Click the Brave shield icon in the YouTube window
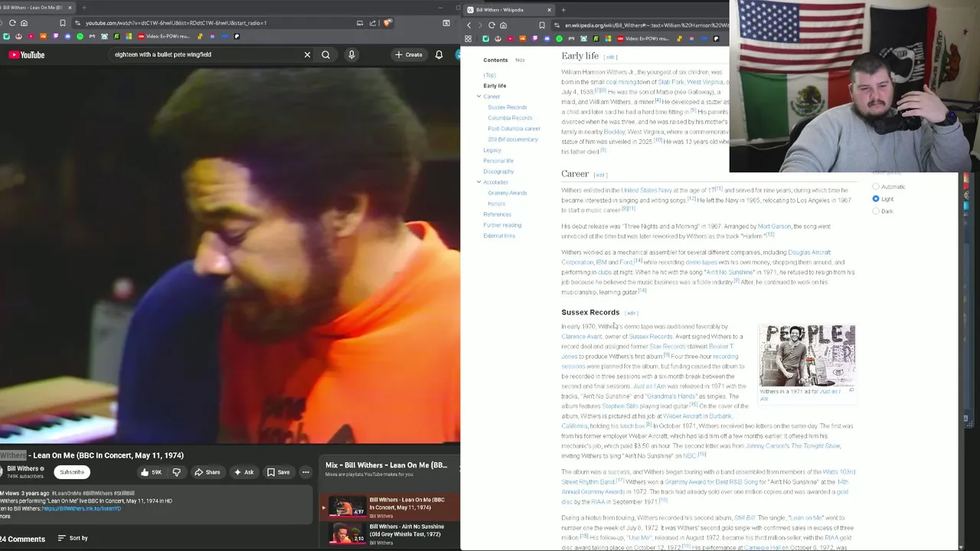Viewport: 980px width, 551px height. tap(387, 23)
